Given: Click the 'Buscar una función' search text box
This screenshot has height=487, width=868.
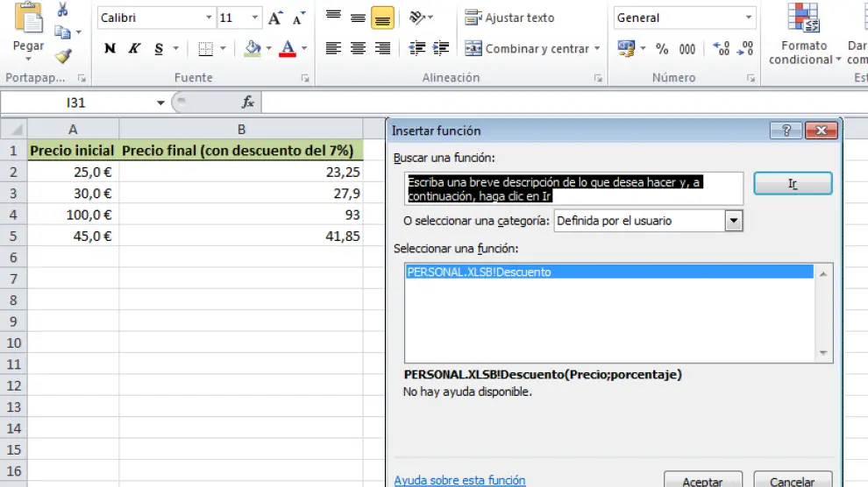Looking at the screenshot, I should [574, 188].
